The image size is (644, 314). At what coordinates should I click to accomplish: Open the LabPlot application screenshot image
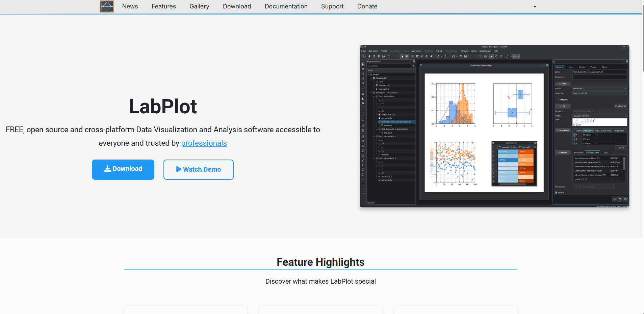(494, 126)
